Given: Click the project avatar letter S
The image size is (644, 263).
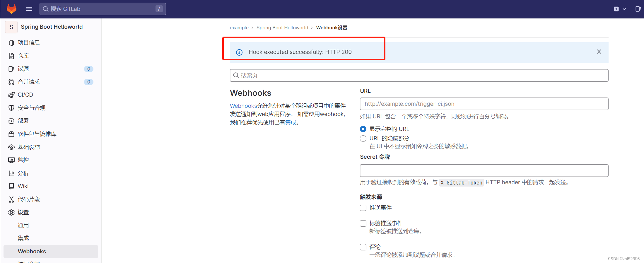Looking at the screenshot, I should (11, 27).
